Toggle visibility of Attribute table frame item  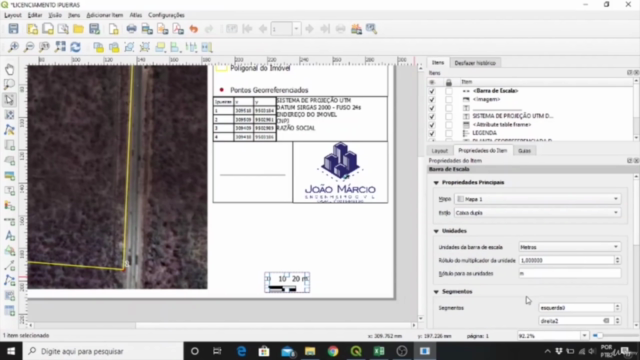[432, 125]
